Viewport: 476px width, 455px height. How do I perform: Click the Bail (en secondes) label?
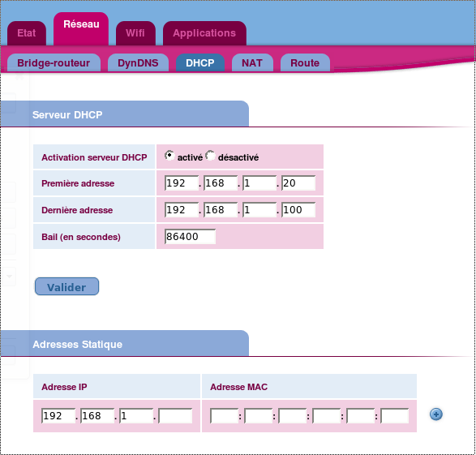click(81, 237)
